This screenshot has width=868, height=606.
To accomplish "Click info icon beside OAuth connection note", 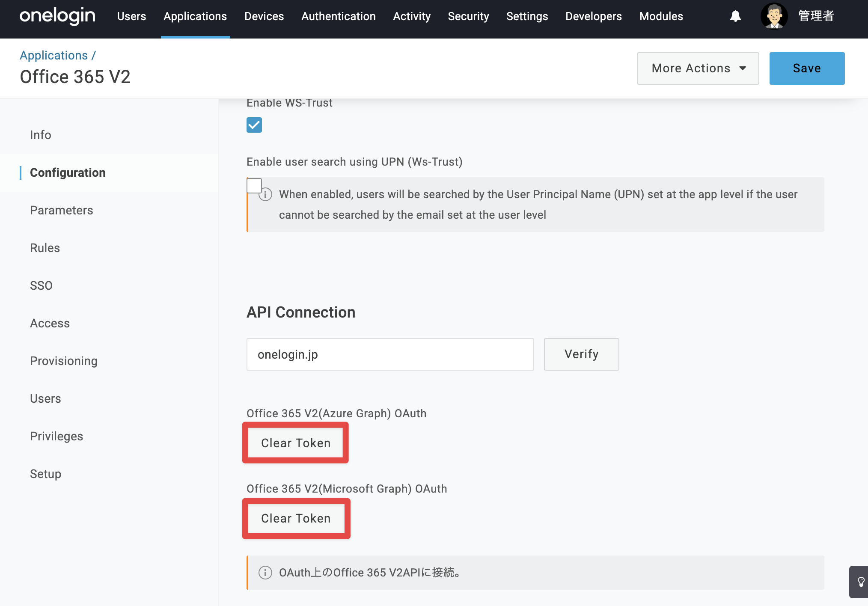I will 265,573.
